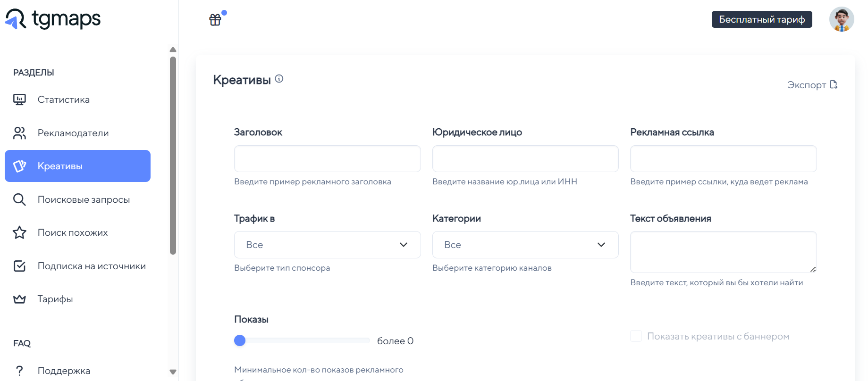Click the Бесплатный тариф button
Viewport: 868px width, 381px height.
762,19
